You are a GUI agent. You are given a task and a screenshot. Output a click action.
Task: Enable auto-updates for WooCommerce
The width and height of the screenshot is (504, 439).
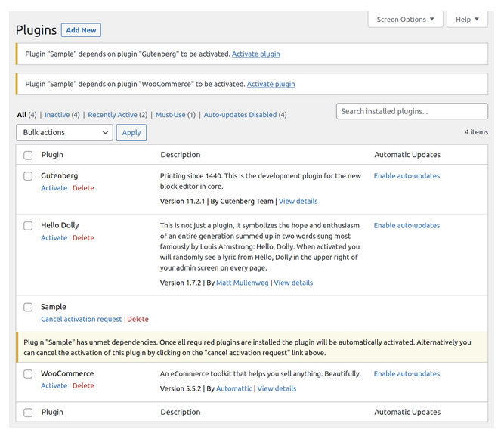point(407,374)
